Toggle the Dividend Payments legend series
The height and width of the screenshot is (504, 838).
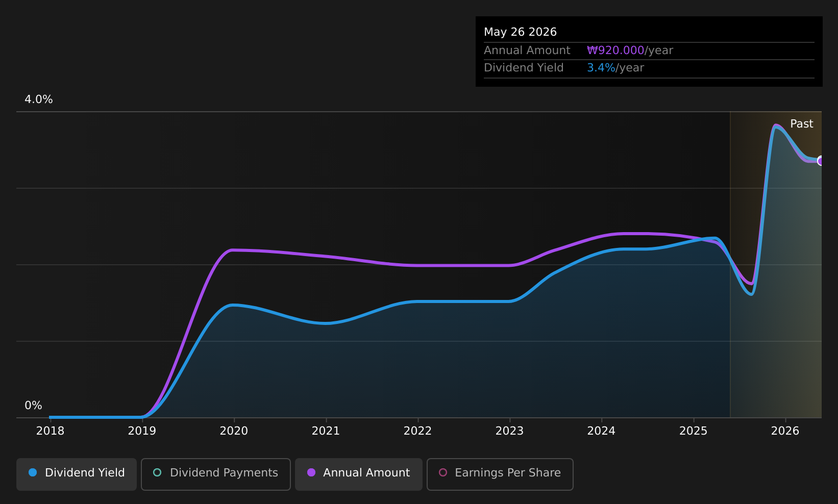216,474
